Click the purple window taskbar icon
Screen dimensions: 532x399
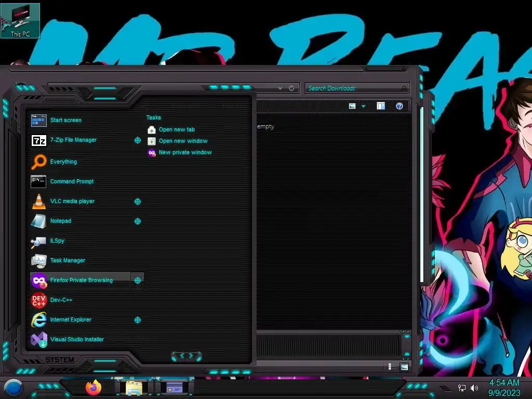click(174, 388)
